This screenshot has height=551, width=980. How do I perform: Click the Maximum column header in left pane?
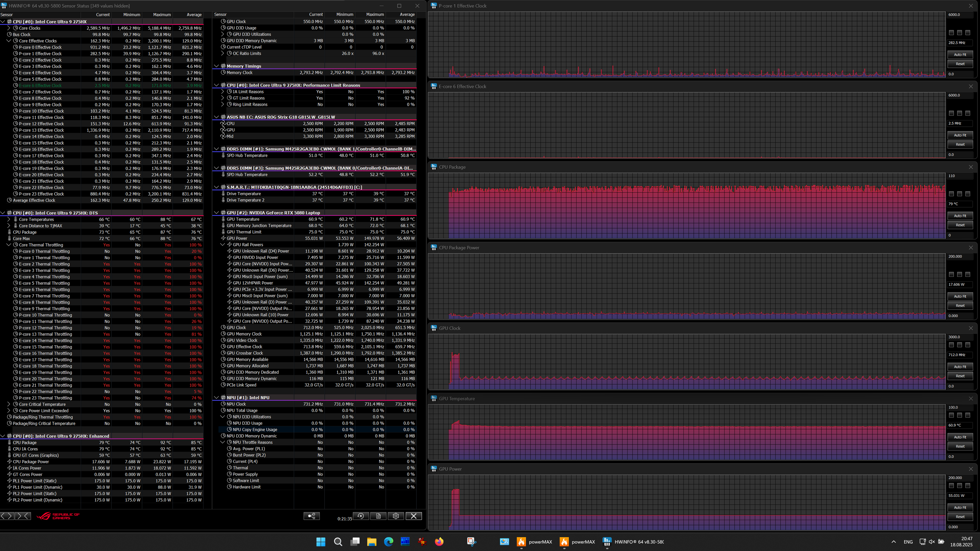pos(162,14)
